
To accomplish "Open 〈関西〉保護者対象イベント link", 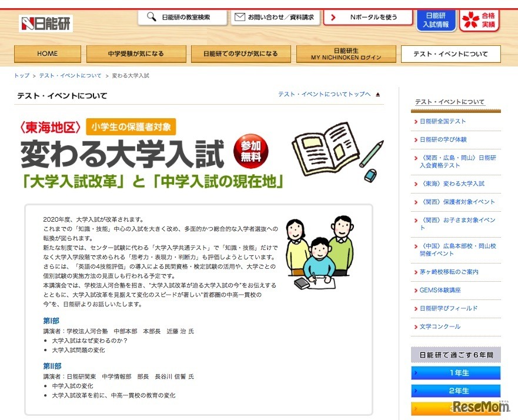I will [457, 202].
